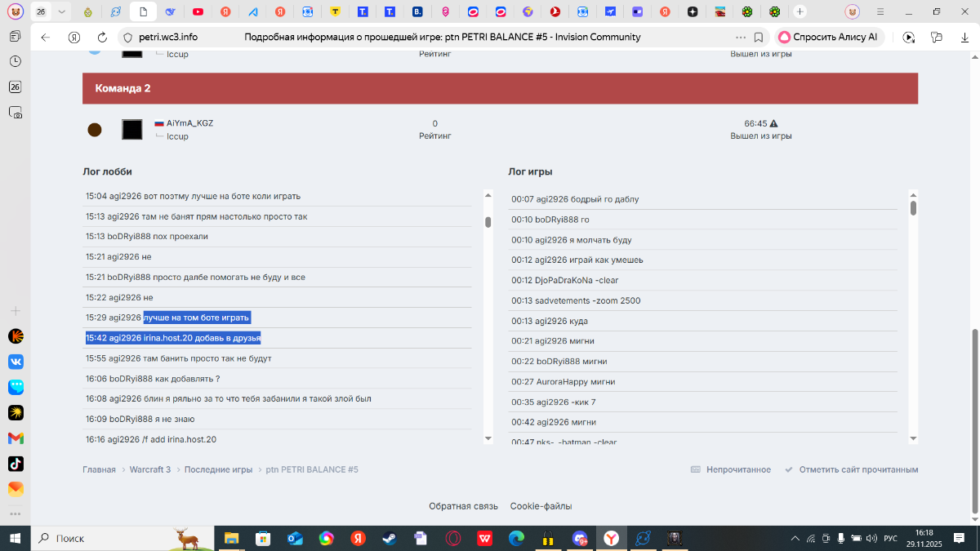Reload the page with the refresh icon
This screenshot has height=551, width=980.
(x=102, y=38)
